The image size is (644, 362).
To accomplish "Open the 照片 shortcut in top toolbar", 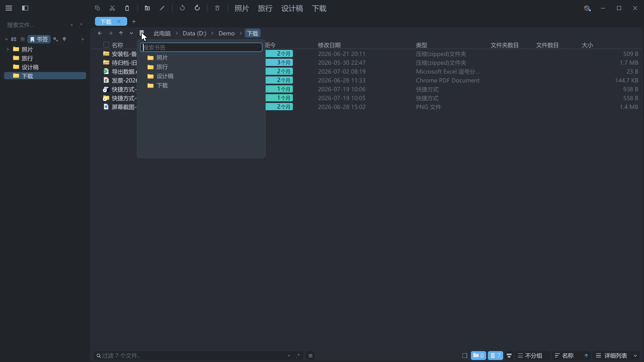I will (x=242, y=8).
